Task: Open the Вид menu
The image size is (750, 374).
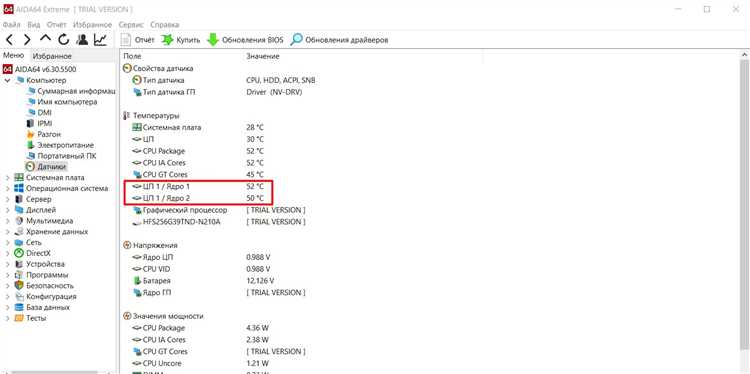Action: click(33, 24)
